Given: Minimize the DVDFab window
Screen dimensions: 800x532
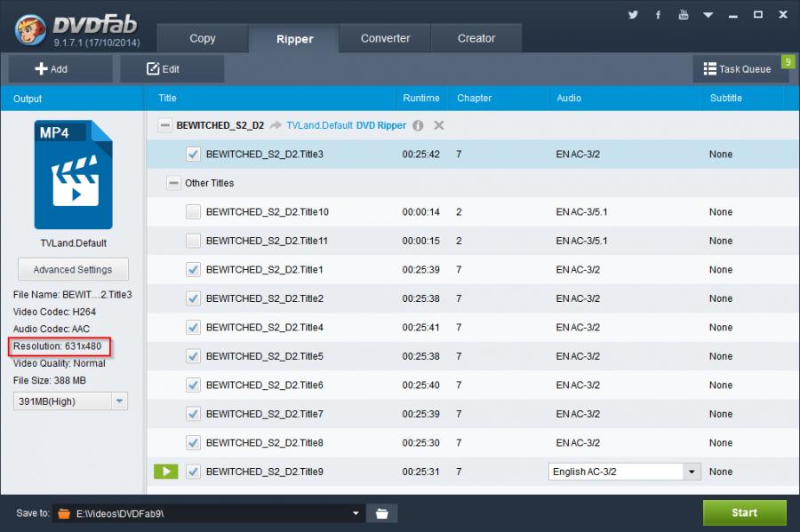Looking at the screenshot, I should point(733,16).
